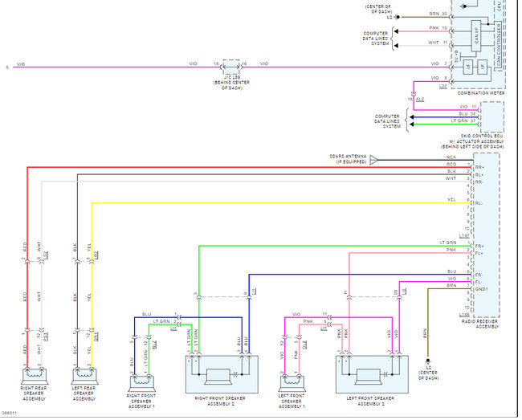Click the Skid Control ECU dashed box
522x420 pixels.
click(492, 117)
